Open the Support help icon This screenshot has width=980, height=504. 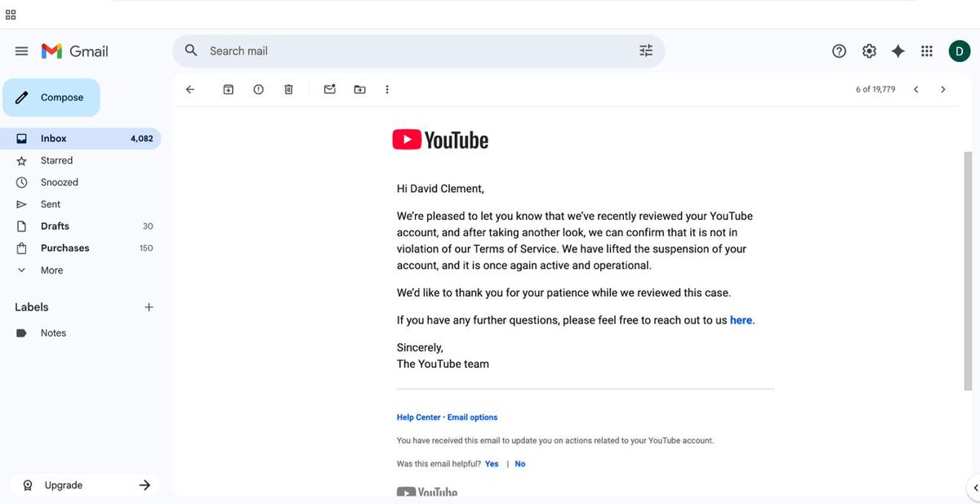[x=839, y=51]
